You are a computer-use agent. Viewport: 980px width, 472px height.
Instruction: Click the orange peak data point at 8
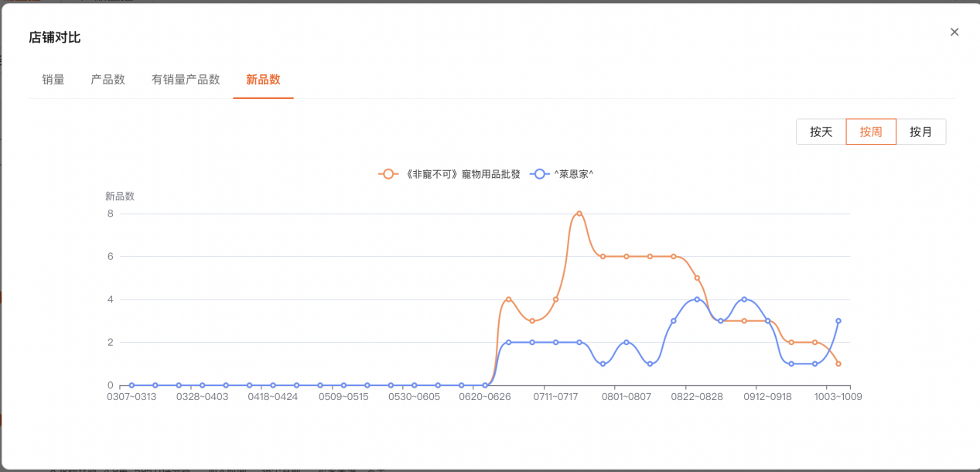coord(579,214)
